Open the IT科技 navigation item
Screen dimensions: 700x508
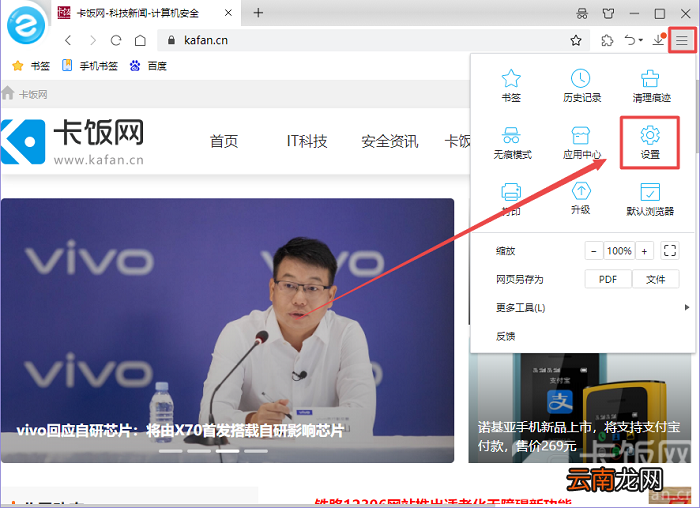click(x=307, y=142)
